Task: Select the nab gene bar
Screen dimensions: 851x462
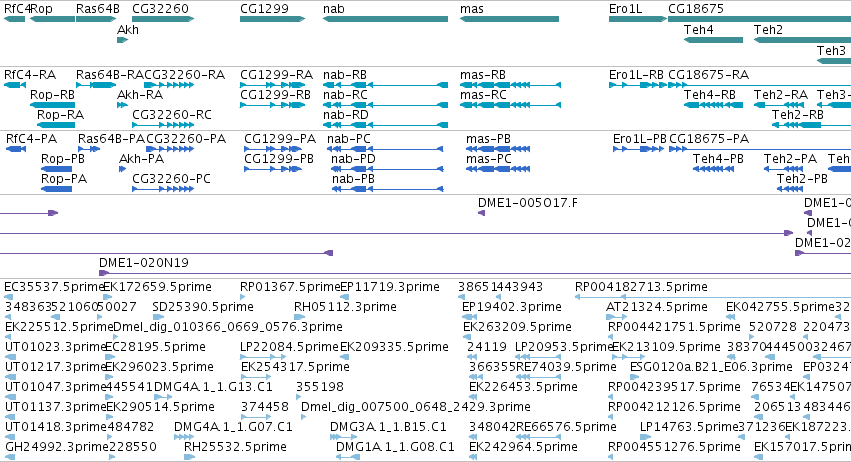Action: (385, 19)
